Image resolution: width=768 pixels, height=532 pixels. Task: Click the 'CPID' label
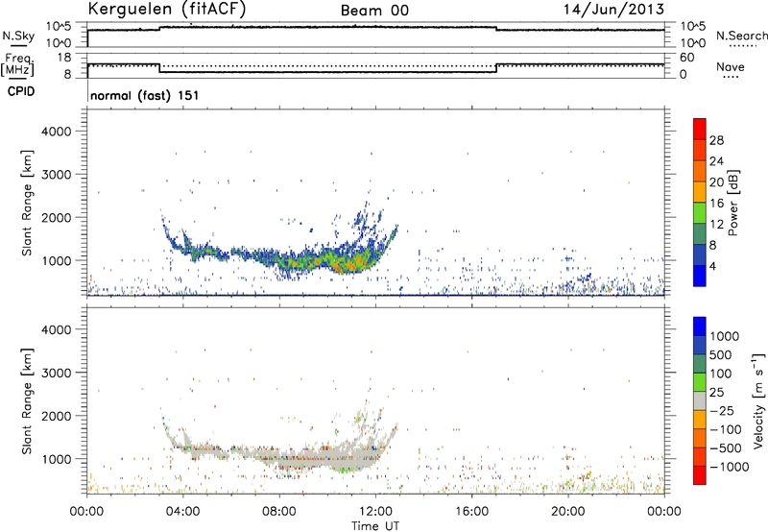[20, 91]
